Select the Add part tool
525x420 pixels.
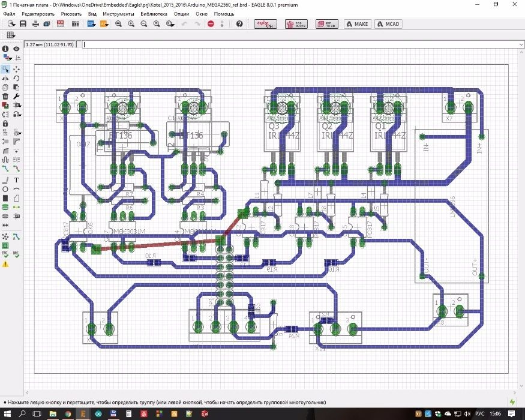(x=5, y=105)
